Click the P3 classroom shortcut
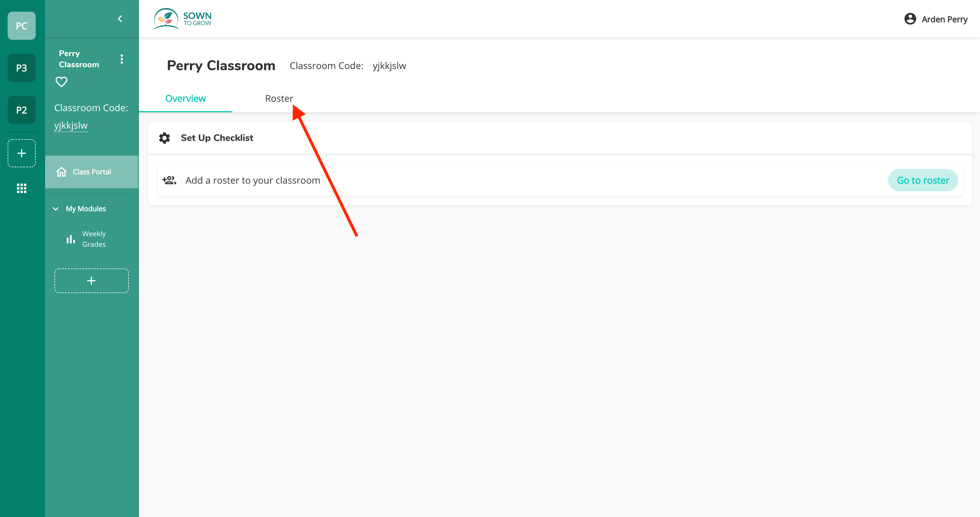This screenshot has height=517, width=980. [21, 67]
